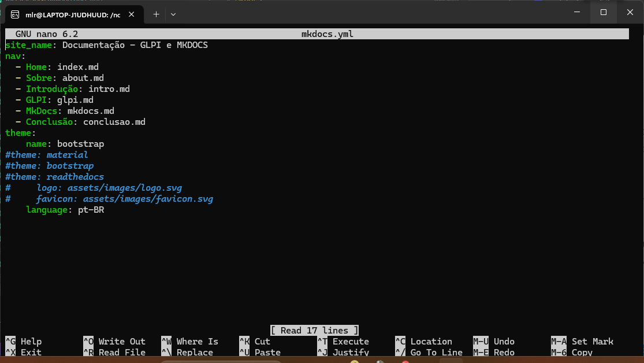Image resolution: width=644 pixels, height=363 pixels.
Task: Click the '#theme: bootstrap' comment line
Action: pos(49,166)
